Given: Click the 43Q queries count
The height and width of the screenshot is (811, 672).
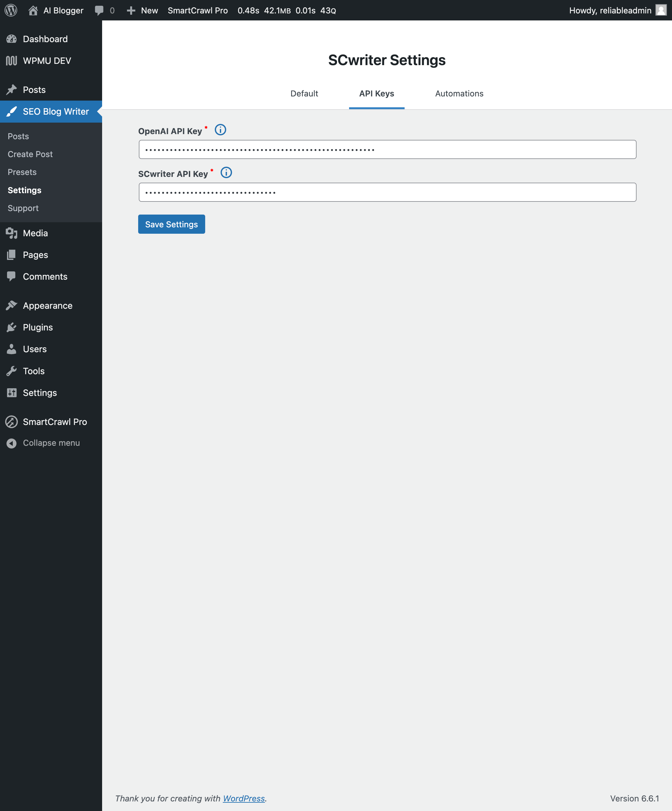Looking at the screenshot, I should tap(328, 11).
